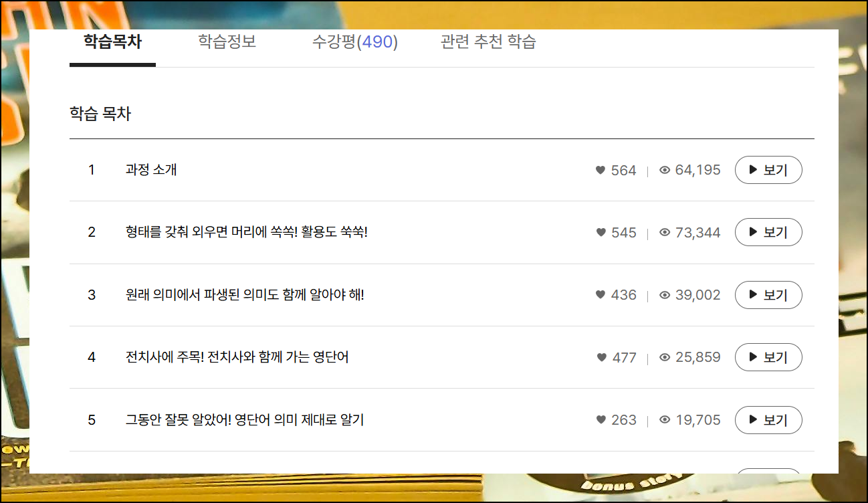Click like count 263
The height and width of the screenshot is (503, 868).
point(623,420)
